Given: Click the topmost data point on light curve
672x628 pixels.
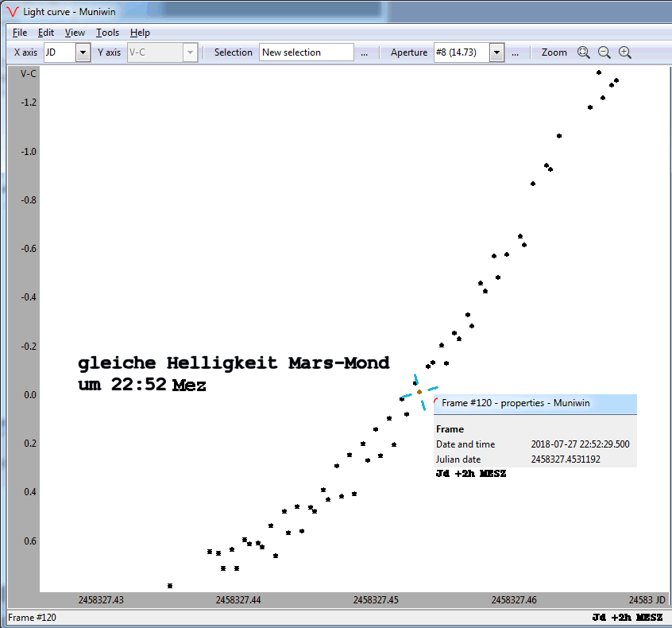Looking at the screenshot, I should pos(599,72).
